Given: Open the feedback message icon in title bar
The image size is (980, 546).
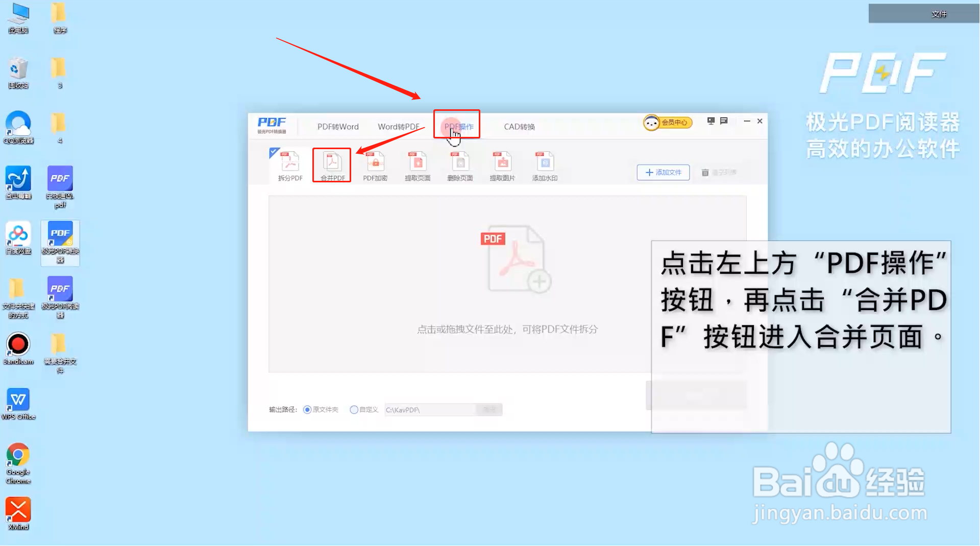Looking at the screenshot, I should 724,121.
